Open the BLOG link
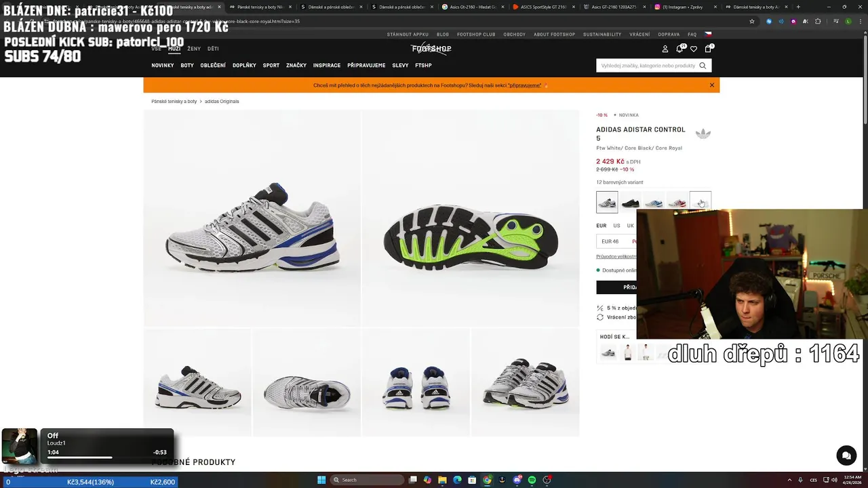868x488 pixels. coord(443,35)
